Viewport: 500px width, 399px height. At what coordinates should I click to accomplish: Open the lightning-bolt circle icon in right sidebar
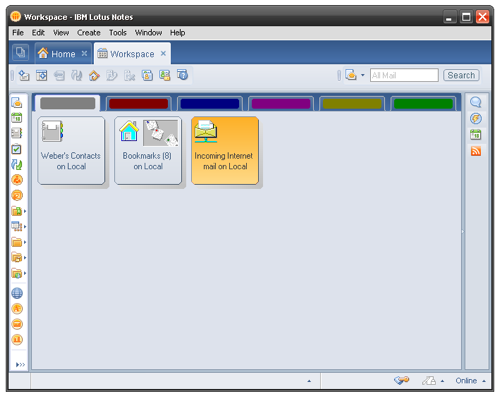tap(476, 118)
